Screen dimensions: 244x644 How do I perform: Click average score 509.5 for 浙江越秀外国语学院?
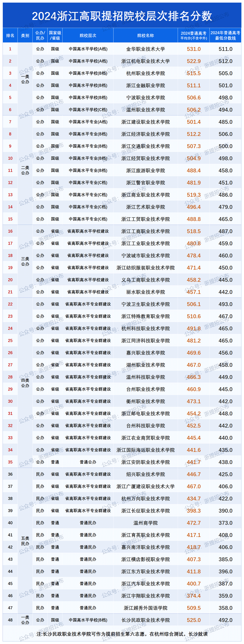pos(194,608)
